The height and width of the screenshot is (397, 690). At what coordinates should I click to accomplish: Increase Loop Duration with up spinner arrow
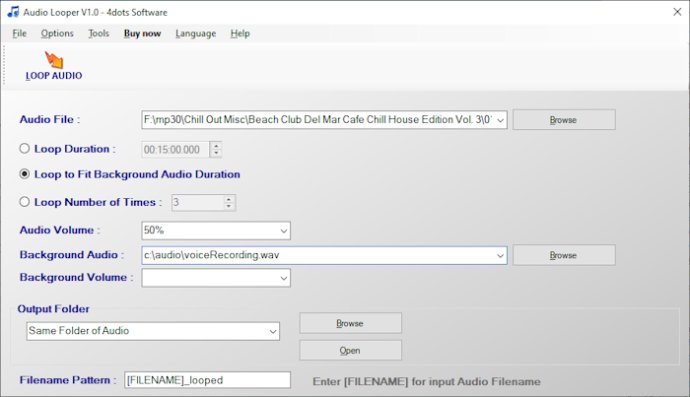[216, 146]
